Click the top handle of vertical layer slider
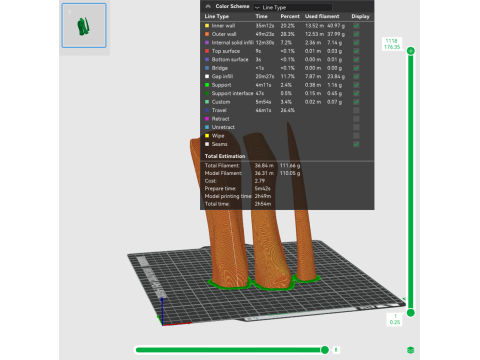 click(411, 51)
